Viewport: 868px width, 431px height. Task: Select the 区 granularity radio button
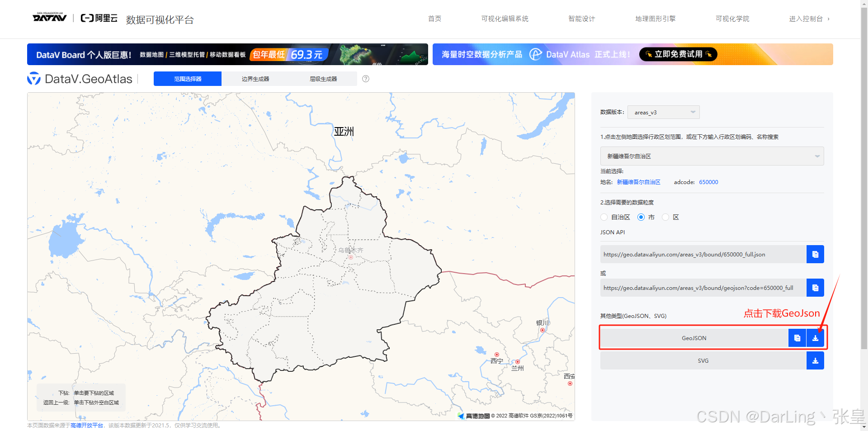tap(665, 217)
